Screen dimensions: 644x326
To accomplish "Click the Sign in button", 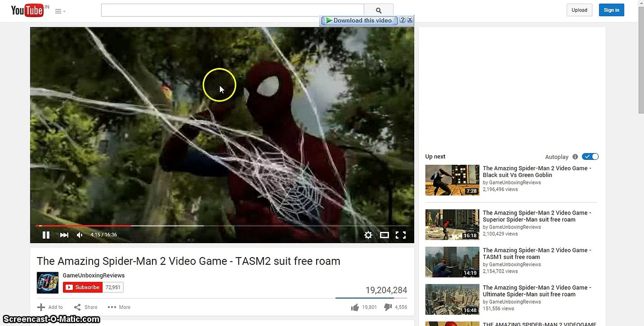I will pyautogui.click(x=611, y=10).
